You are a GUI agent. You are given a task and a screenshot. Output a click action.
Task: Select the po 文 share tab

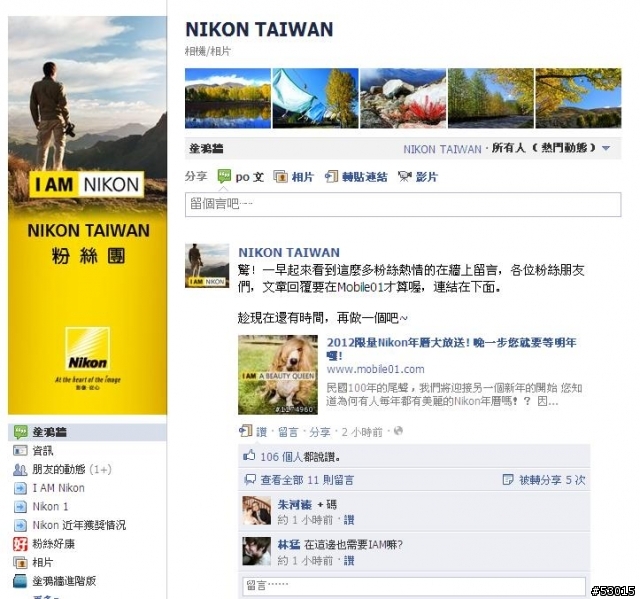pyautogui.click(x=241, y=177)
